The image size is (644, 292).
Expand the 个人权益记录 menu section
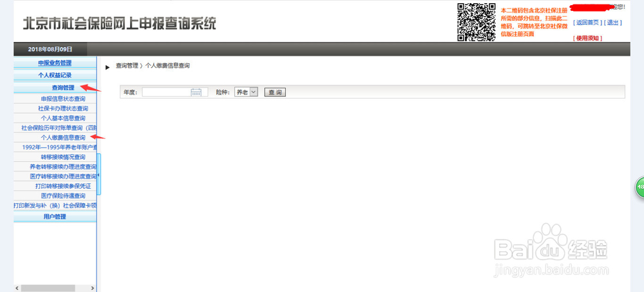[55, 75]
